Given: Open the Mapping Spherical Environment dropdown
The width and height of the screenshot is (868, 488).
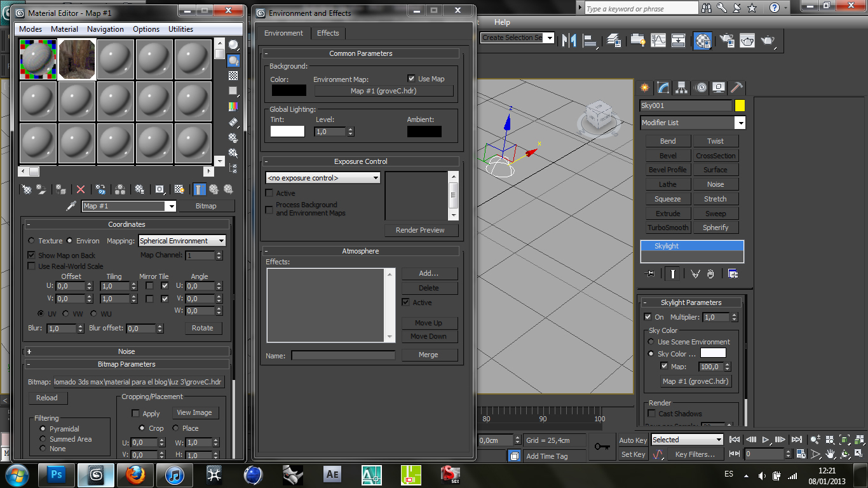Looking at the screenshot, I should 182,241.
